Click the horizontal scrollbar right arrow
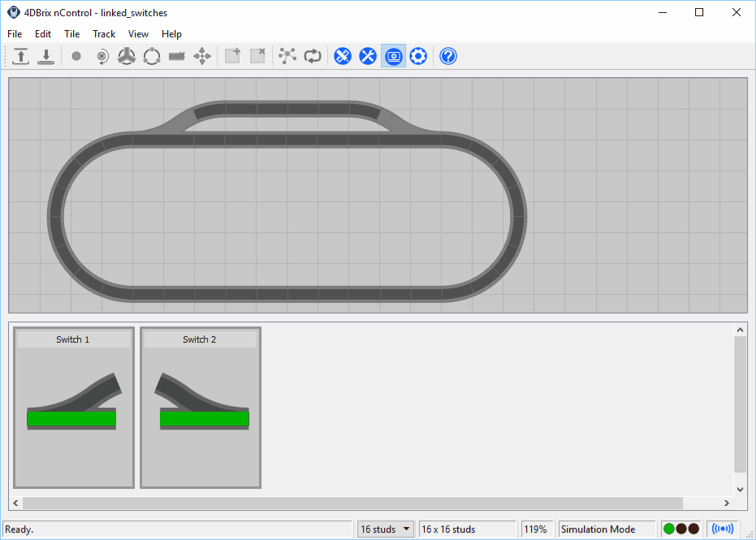The width and height of the screenshot is (756, 540). 727,503
